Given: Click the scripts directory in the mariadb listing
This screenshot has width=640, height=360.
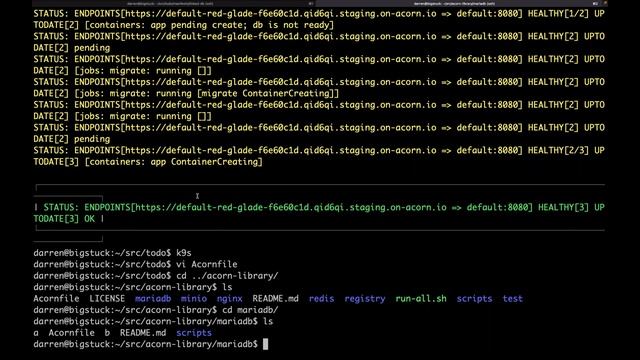Looking at the screenshot, I should coord(194,333).
